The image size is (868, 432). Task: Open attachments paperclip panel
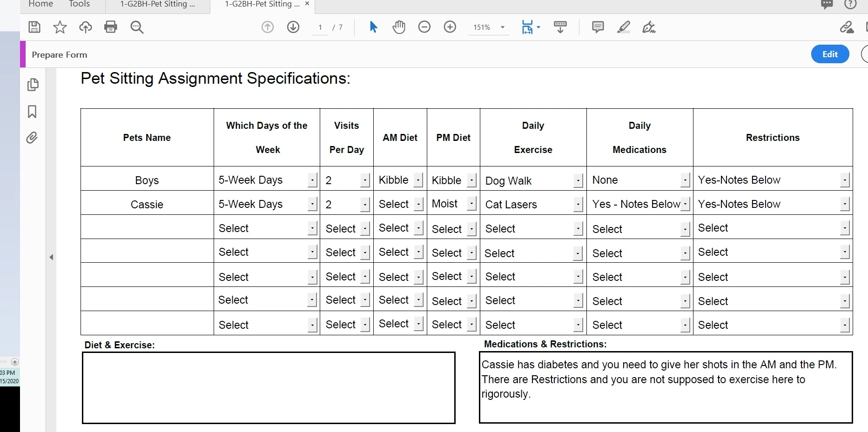(32, 138)
